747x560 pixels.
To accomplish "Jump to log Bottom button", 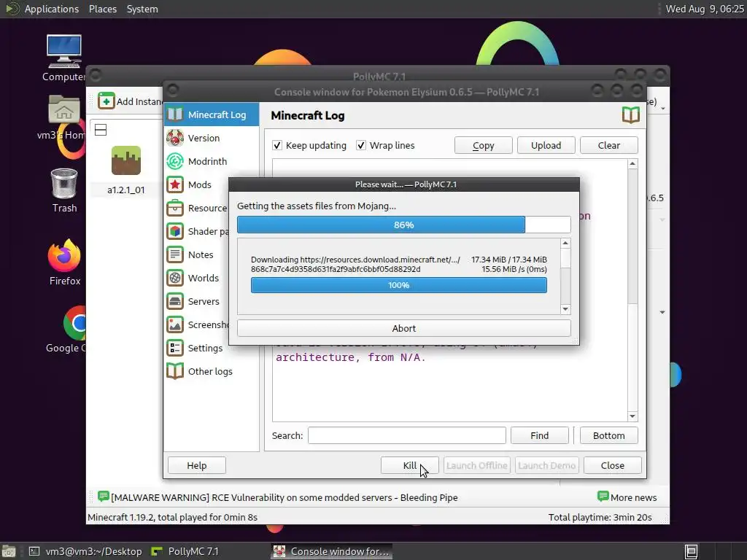I will pos(609,435).
